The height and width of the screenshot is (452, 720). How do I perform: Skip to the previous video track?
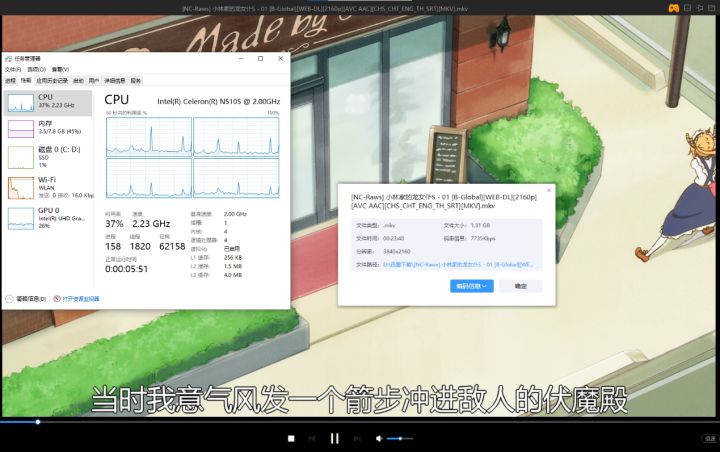coord(312,439)
